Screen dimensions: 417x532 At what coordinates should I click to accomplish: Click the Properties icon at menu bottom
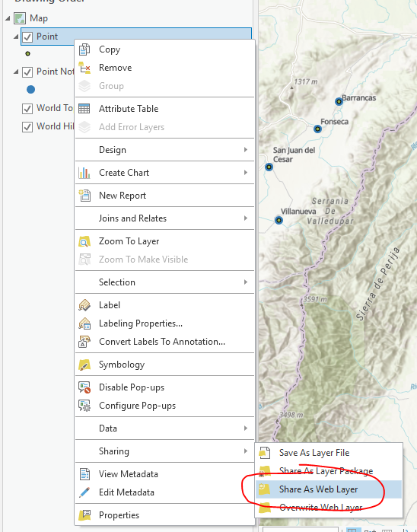coord(84,515)
